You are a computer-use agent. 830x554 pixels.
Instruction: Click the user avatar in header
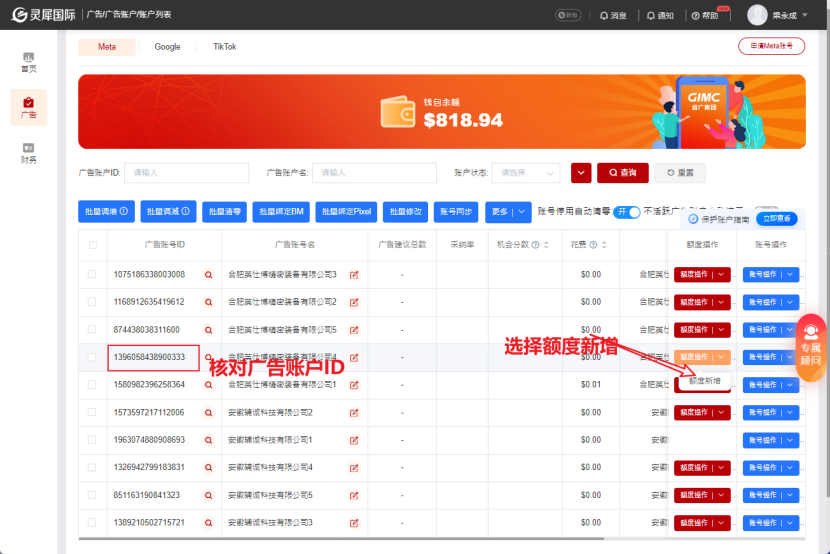point(757,15)
